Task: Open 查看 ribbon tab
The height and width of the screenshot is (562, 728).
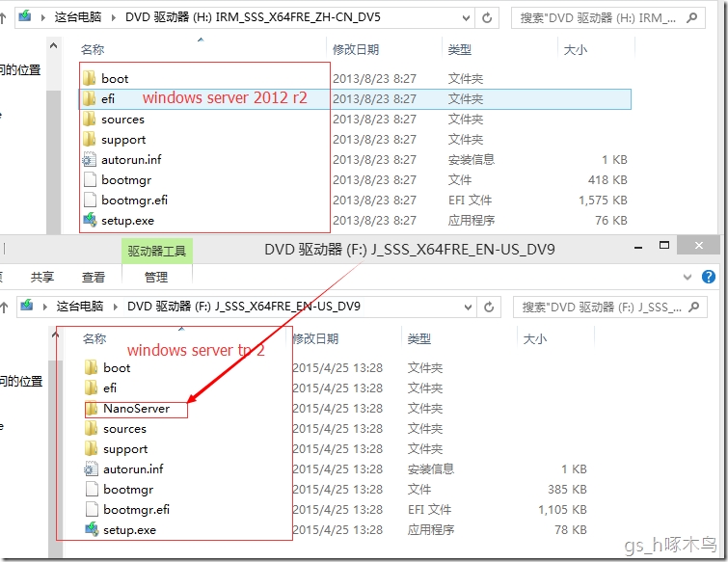Action: pyautogui.click(x=94, y=277)
